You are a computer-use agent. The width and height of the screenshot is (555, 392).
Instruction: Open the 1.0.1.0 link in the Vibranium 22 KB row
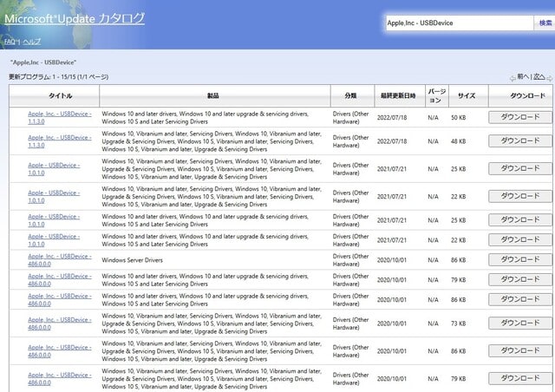click(54, 197)
